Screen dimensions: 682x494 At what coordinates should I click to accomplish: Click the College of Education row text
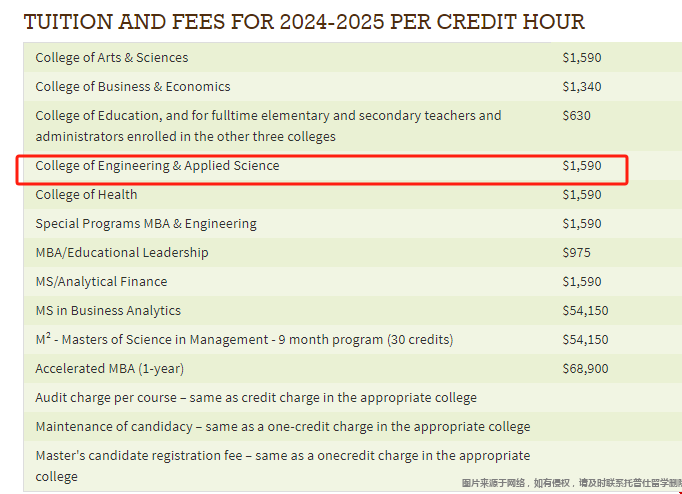click(x=268, y=126)
